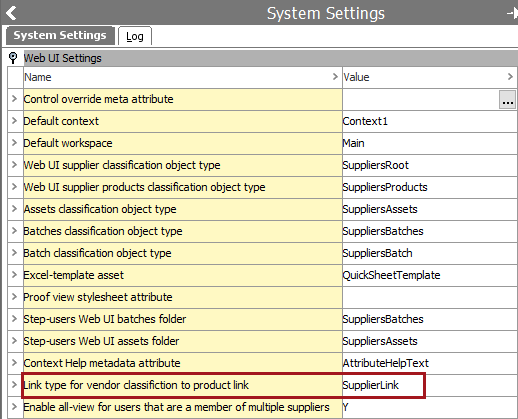Expand the Default context row
This screenshot has width=518, height=419.
click(x=14, y=121)
